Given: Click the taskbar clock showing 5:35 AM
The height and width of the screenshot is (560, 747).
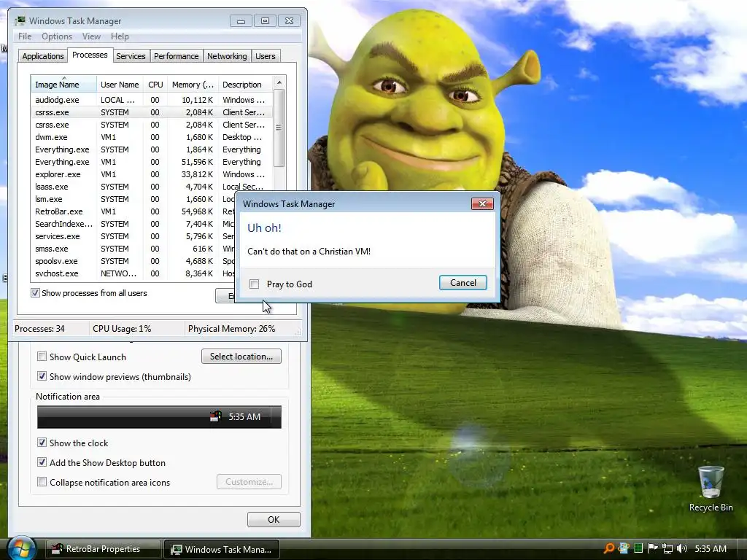Looking at the screenshot, I should pyautogui.click(x=711, y=549).
